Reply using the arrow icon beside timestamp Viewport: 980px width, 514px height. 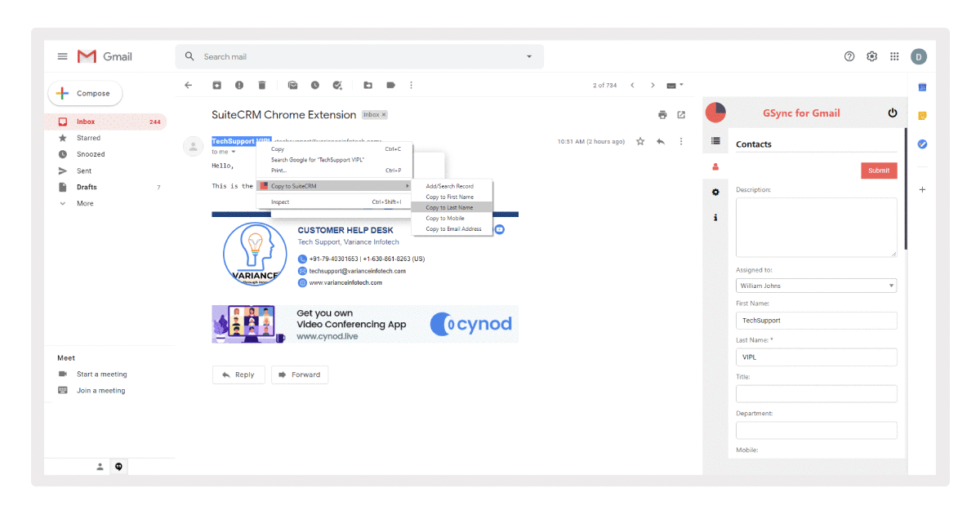pyautogui.click(x=661, y=141)
